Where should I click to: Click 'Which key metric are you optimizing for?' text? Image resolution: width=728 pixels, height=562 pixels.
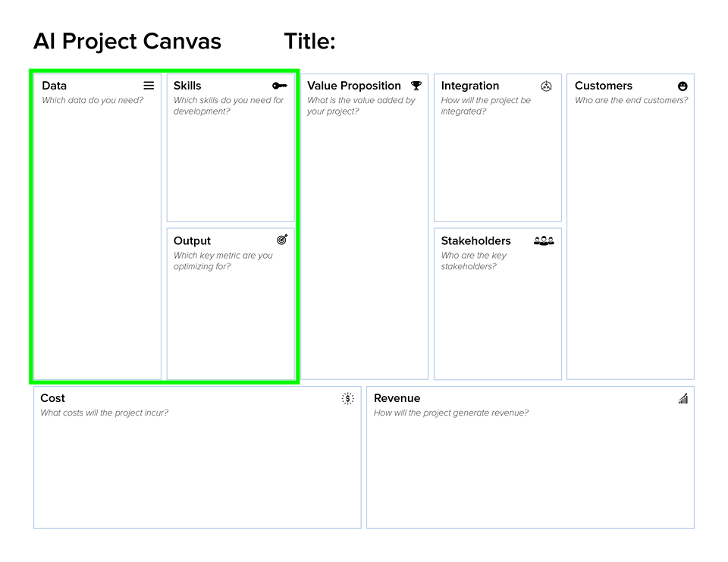click(222, 261)
